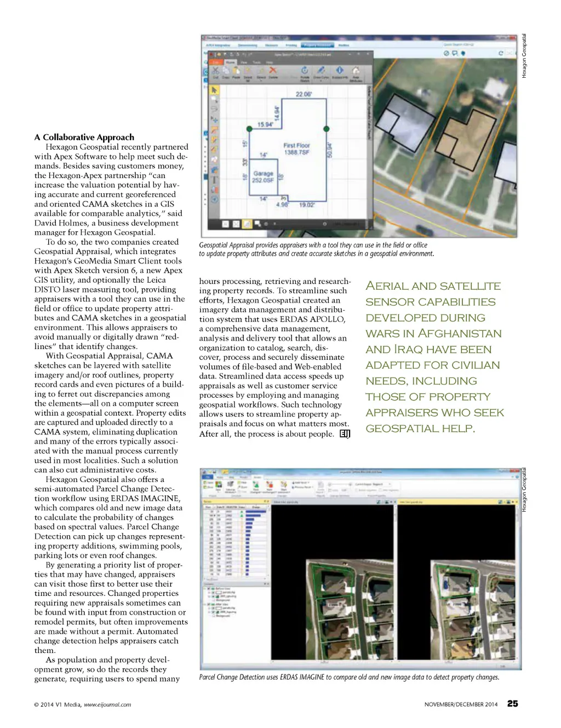This screenshot has height=728, width=561.
Task: Collapse the Before View tree node
Action: point(206,589)
